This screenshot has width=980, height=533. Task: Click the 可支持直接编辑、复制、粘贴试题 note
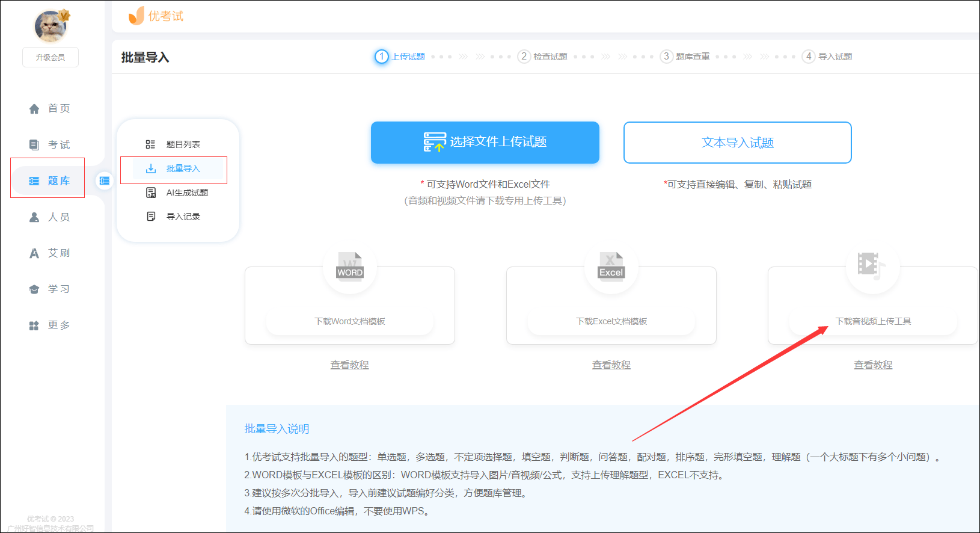point(738,185)
